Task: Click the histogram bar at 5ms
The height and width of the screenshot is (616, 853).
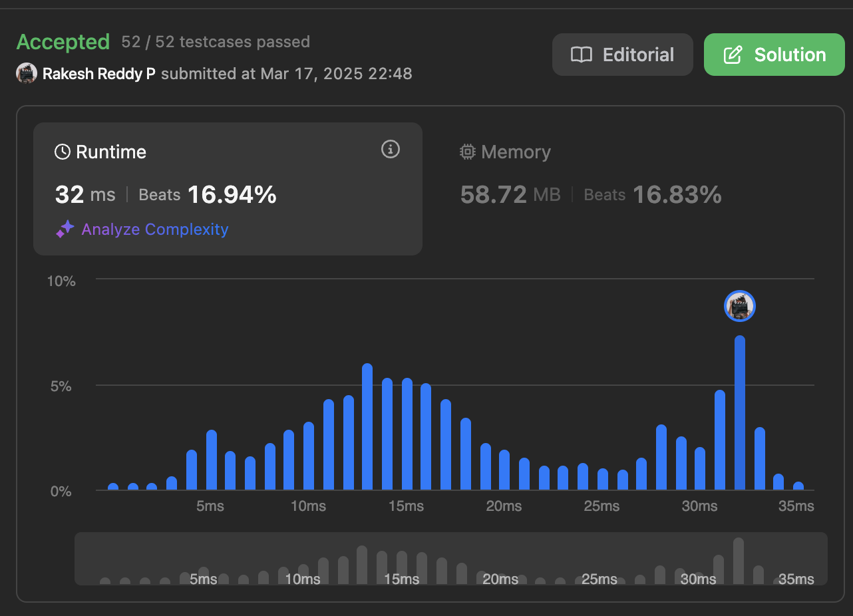Action: pyautogui.click(x=212, y=460)
